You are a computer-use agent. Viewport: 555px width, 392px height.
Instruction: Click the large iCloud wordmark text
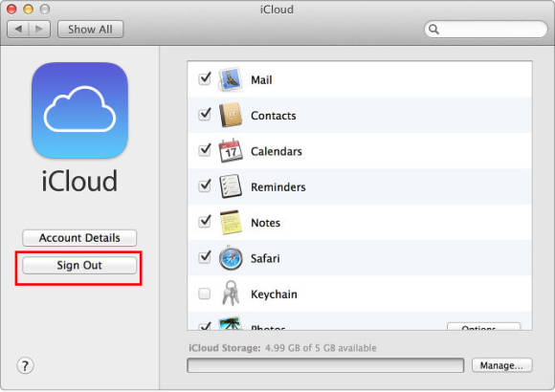click(79, 181)
